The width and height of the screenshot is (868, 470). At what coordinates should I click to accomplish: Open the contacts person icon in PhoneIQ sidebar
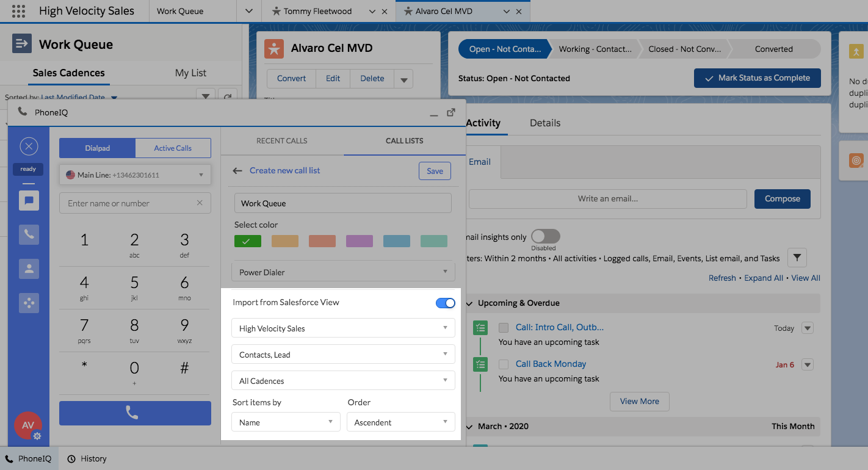pos(29,269)
